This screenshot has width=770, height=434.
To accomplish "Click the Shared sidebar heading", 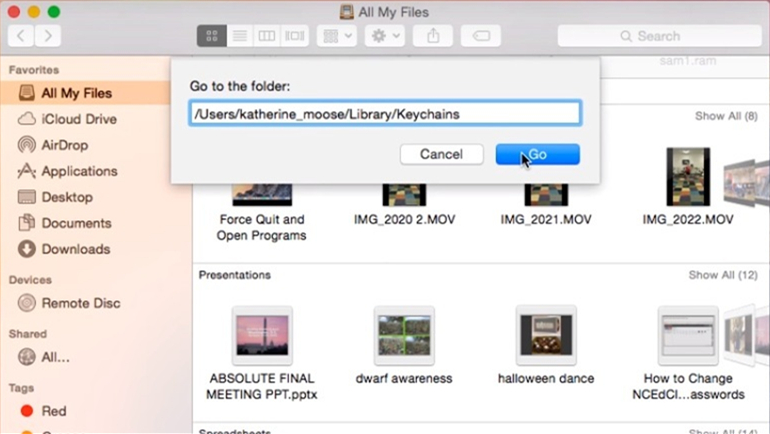I will pos(28,334).
